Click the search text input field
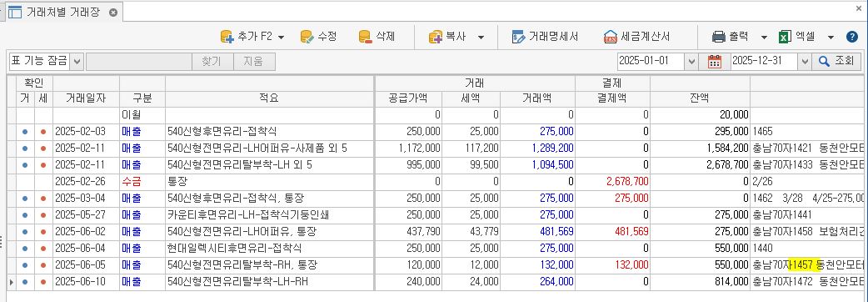The image size is (868, 302). [x=138, y=62]
